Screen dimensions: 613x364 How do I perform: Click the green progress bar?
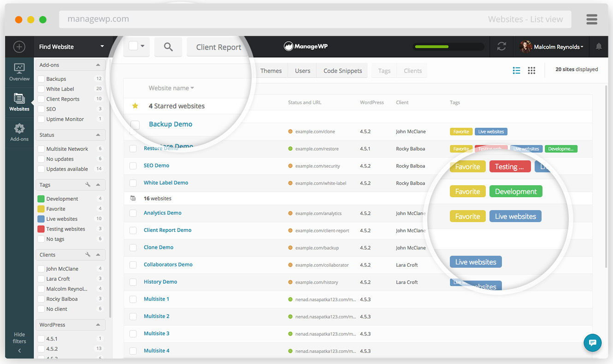pos(432,47)
